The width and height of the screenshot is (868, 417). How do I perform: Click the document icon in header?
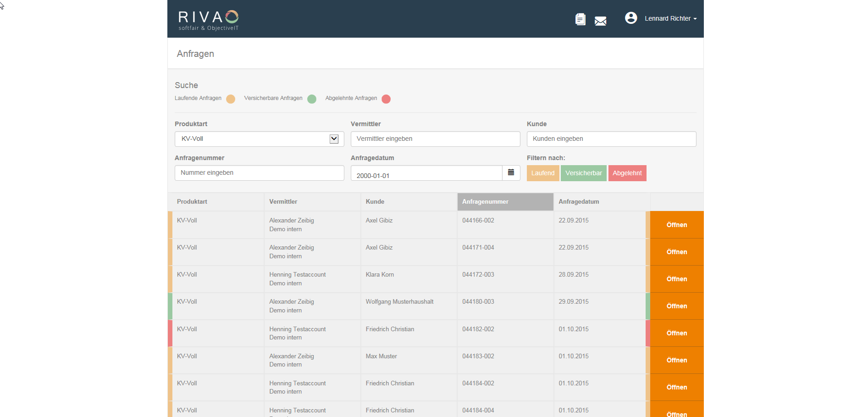[x=580, y=19]
